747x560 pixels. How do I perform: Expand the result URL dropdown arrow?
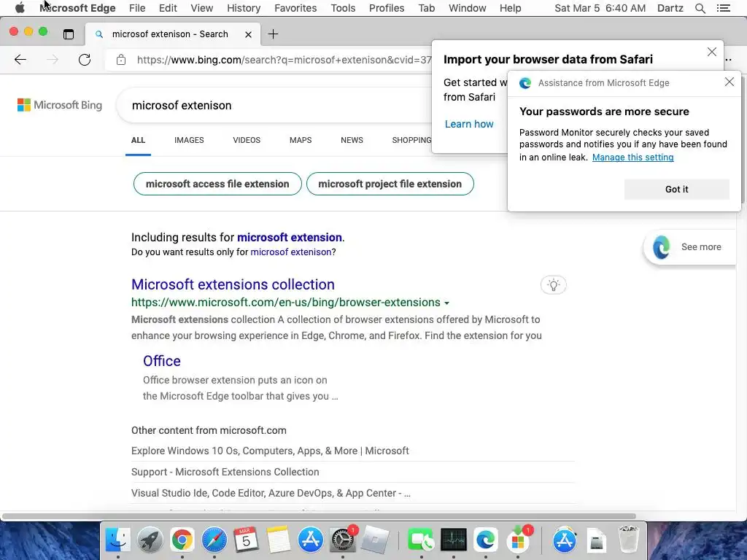coord(446,303)
